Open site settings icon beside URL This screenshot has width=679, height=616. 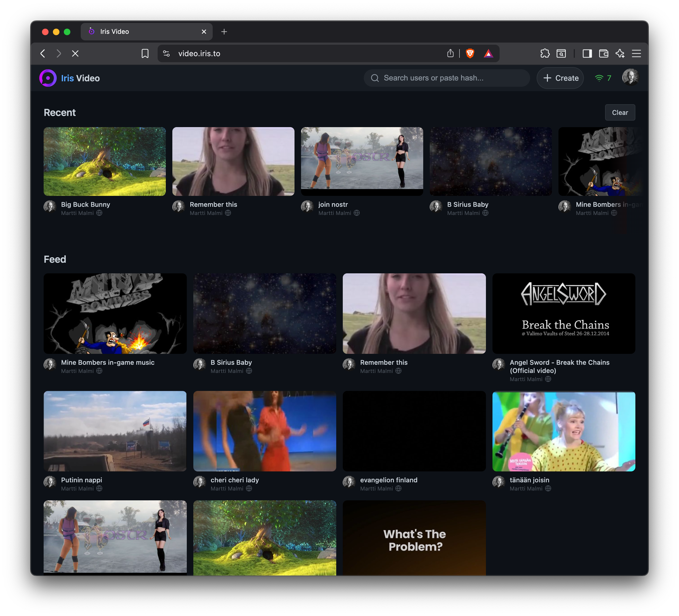pos(166,53)
